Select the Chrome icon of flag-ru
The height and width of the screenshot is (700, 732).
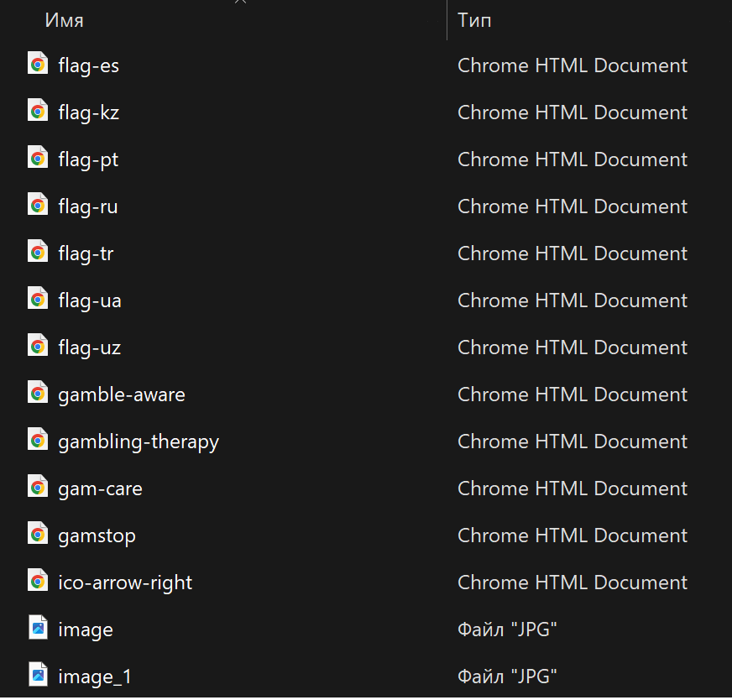coord(38,206)
